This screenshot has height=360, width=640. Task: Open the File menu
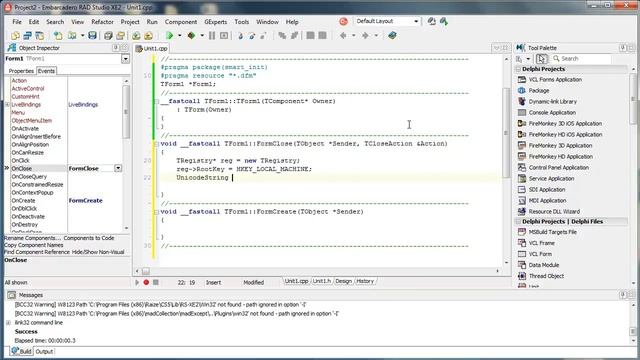click(17, 22)
